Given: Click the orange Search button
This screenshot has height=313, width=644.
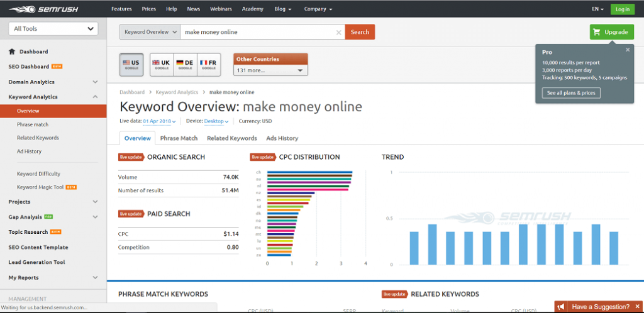Looking at the screenshot, I should click(x=360, y=32).
